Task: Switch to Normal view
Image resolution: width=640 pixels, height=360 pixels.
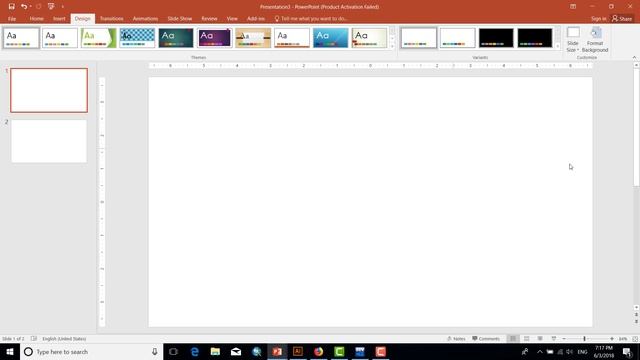Action: pos(513,339)
